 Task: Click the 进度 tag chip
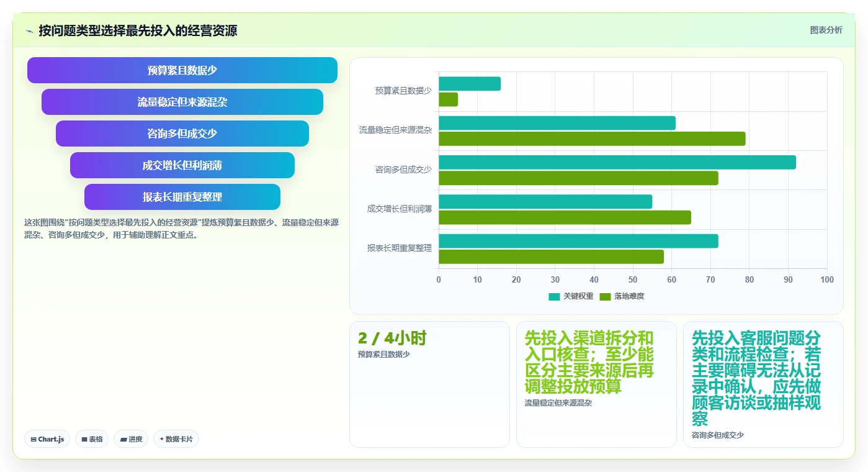[x=131, y=439]
